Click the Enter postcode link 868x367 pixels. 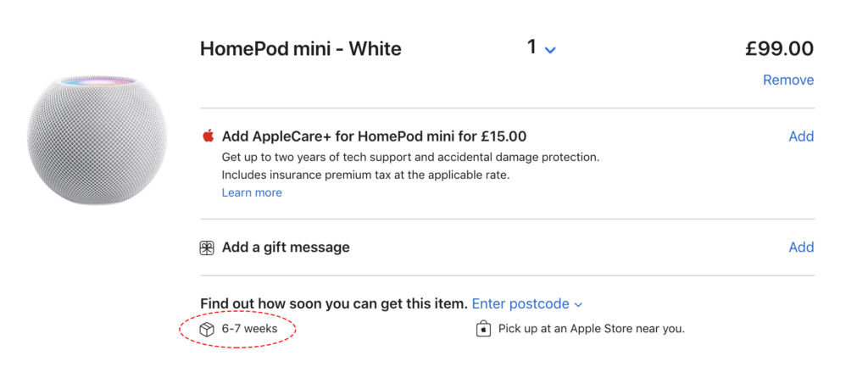pyautogui.click(x=520, y=303)
